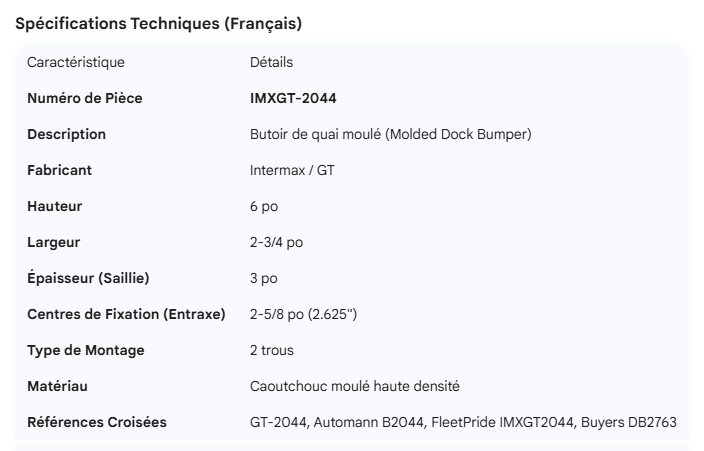Click the 'Numéro de Pièce' row label
The height and width of the screenshot is (451, 704).
pyautogui.click(x=84, y=98)
